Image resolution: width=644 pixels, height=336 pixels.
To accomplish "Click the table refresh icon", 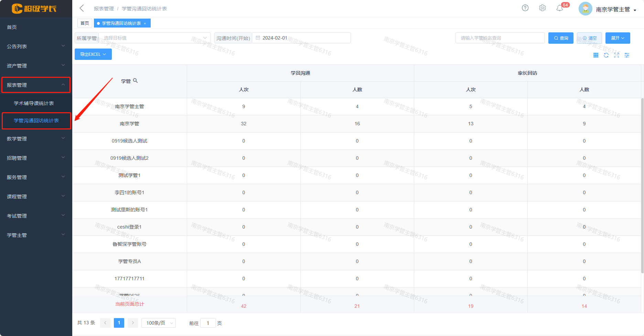I will pos(606,55).
